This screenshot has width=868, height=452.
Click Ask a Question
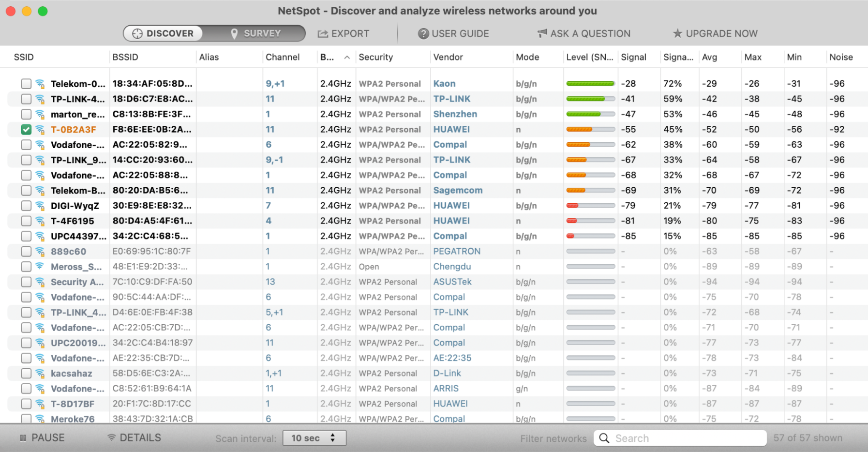point(584,33)
